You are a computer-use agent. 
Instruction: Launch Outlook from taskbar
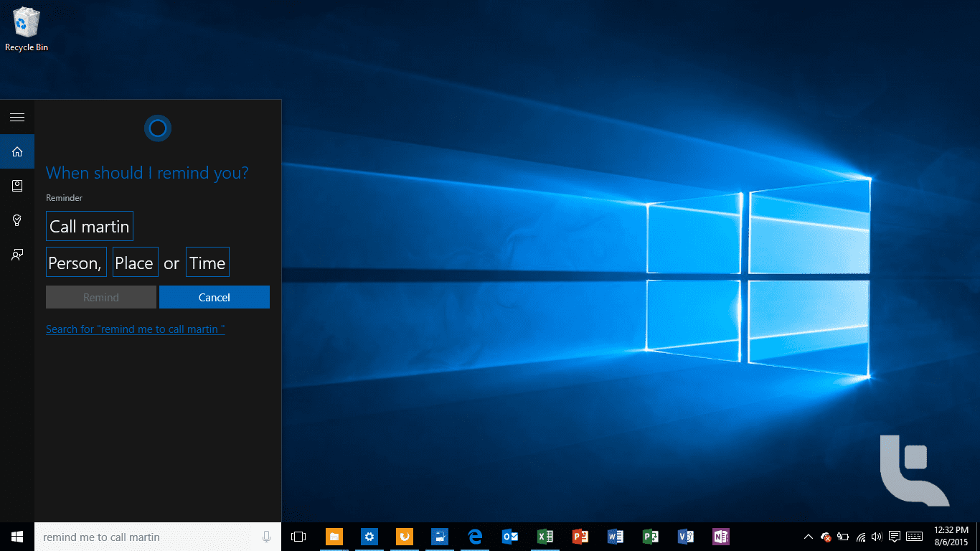point(510,537)
